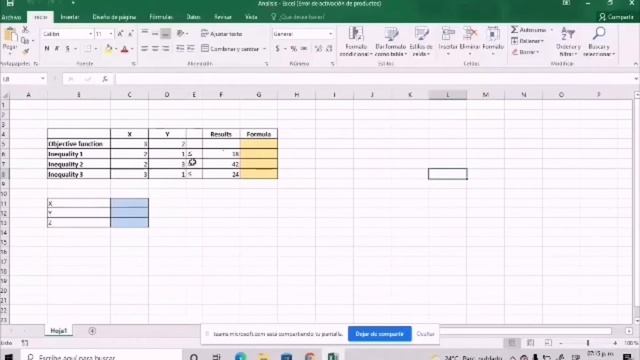Apply yellow fill color swatch
Image resolution: width=640 pixels, height=360 pixels.
(108, 49)
